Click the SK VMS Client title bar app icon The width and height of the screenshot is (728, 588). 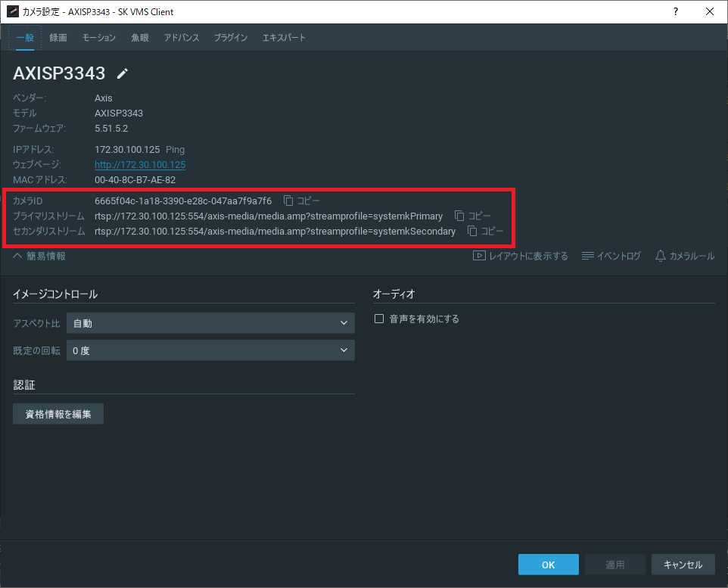click(13, 11)
